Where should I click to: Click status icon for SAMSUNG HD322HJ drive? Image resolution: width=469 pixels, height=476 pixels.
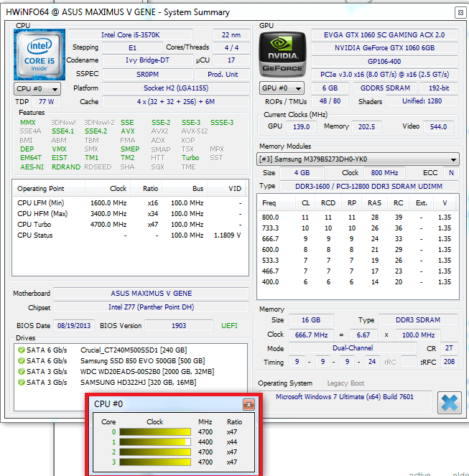tap(22, 382)
